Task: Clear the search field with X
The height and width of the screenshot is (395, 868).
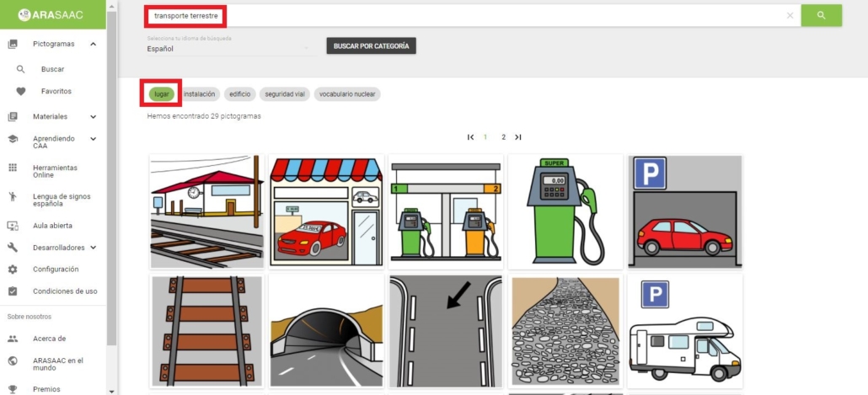Action: (x=790, y=15)
